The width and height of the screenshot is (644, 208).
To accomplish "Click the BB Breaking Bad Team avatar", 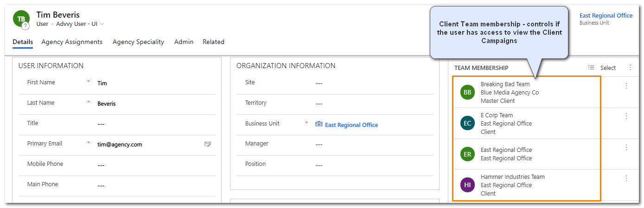I will coord(467,92).
